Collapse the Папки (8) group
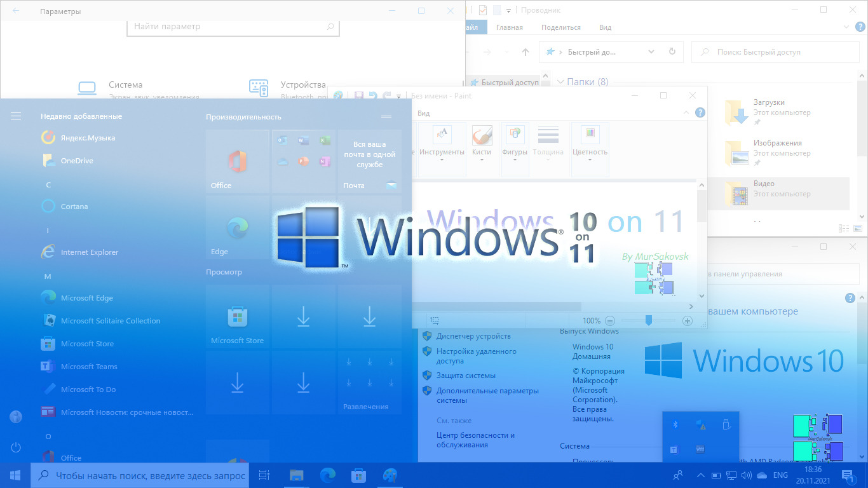 point(560,82)
